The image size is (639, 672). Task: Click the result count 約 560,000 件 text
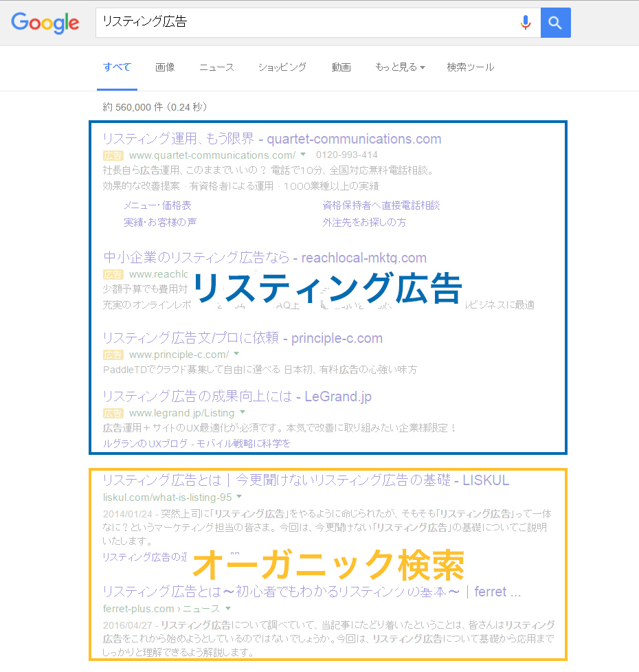click(x=155, y=107)
